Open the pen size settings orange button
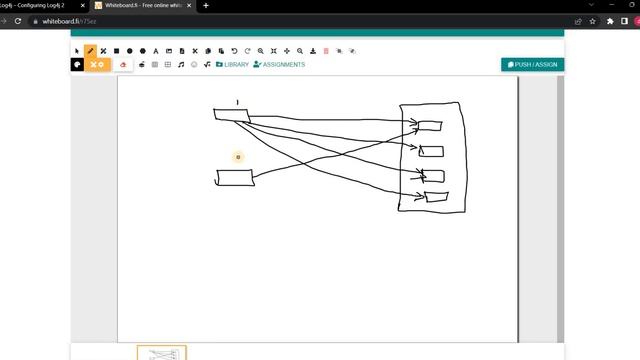This screenshot has height=360, width=640. tap(97, 64)
